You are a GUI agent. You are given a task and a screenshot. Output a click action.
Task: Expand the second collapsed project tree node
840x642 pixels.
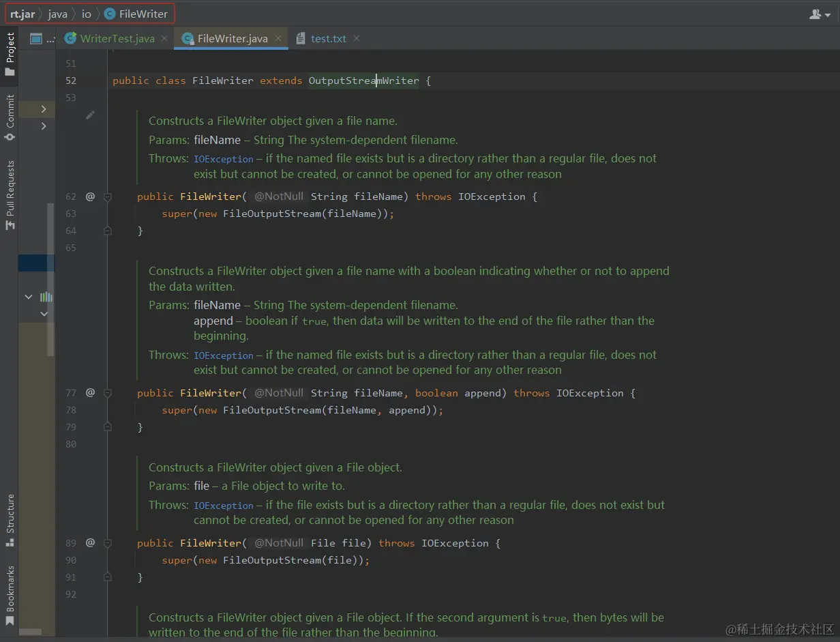[x=44, y=126]
